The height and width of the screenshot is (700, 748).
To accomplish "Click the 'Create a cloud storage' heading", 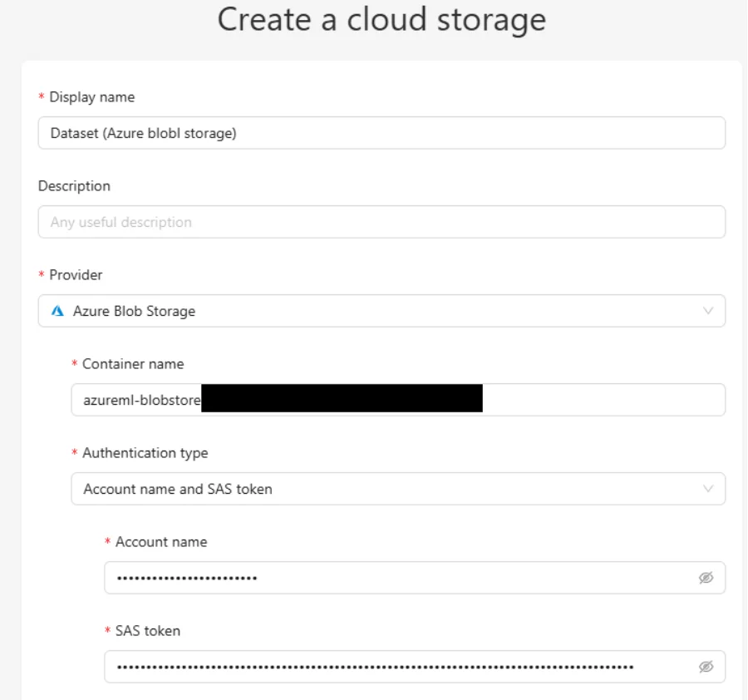I will coord(381,20).
